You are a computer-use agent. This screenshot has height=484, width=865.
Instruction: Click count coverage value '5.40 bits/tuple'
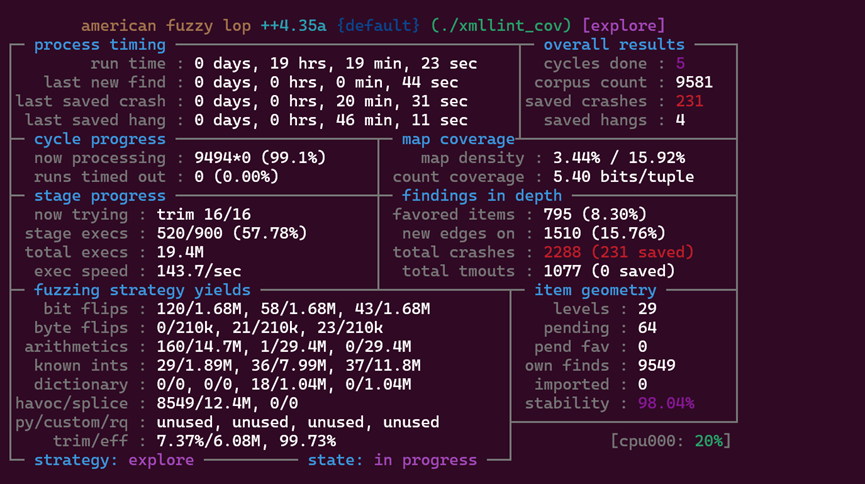[623, 177]
